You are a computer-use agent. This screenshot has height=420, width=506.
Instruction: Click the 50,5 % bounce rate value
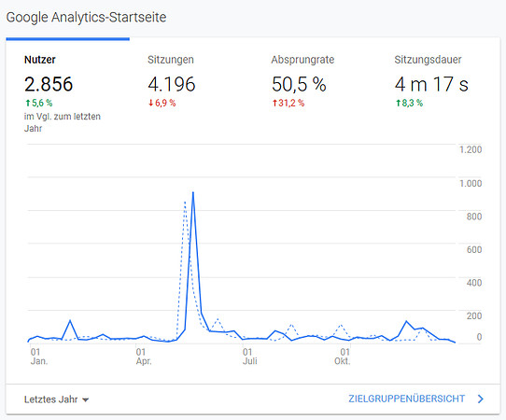click(x=299, y=84)
